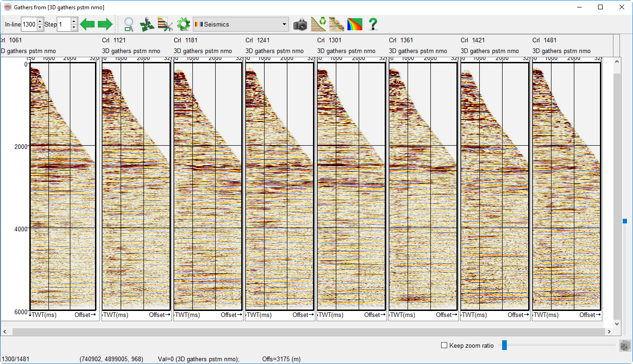This screenshot has height=364, width=633.
Task: Click the zoom slider handle at bottom
Action: [504, 345]
